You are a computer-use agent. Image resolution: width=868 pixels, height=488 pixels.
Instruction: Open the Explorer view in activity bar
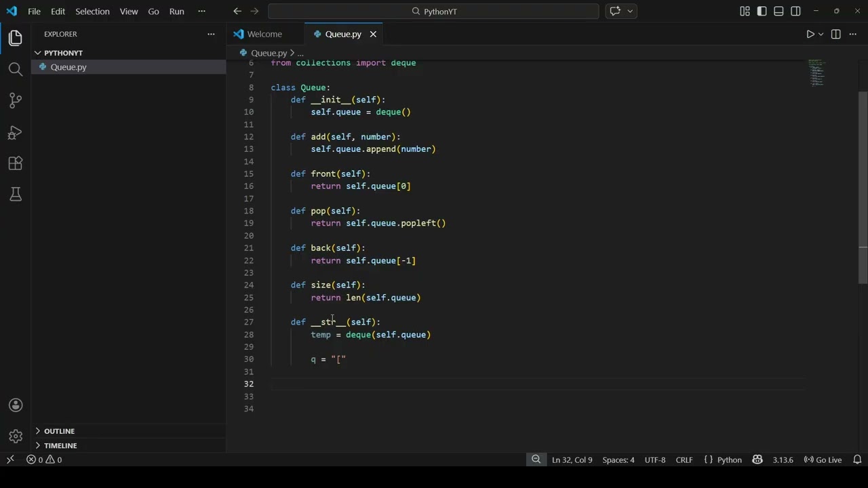pos(15,38)
